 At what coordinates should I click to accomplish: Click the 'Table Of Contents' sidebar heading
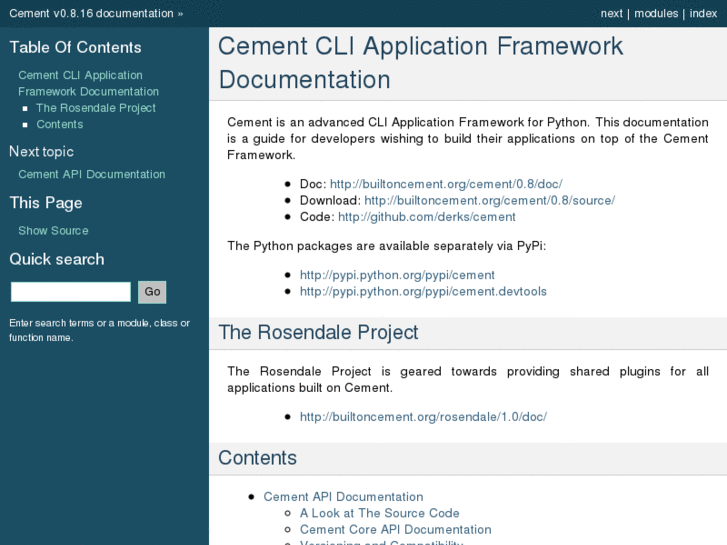[x=75, y=47]
